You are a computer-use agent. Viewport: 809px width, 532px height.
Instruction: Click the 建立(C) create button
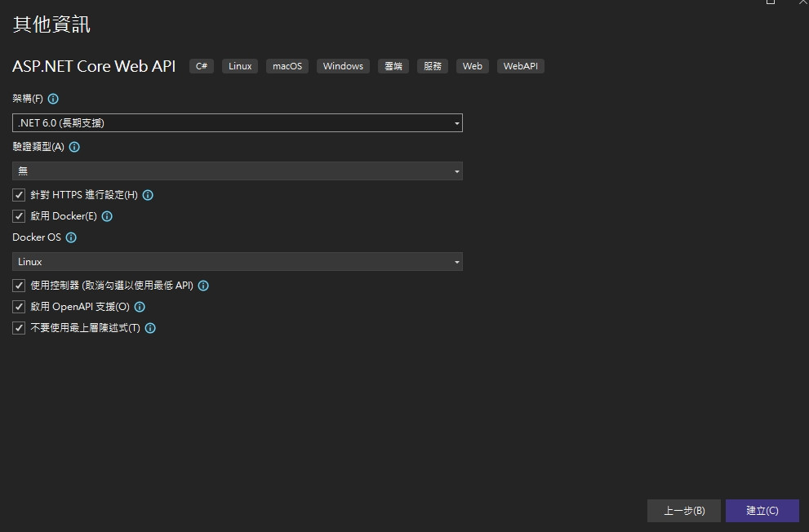point(762,511)
